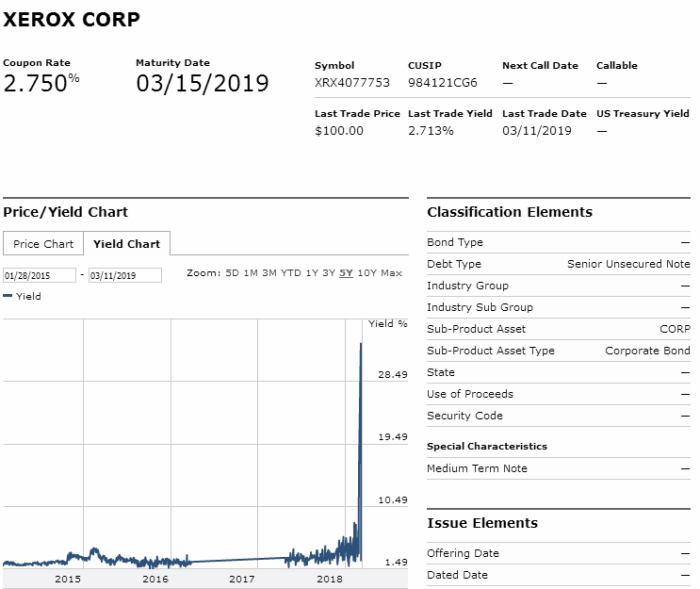Click the Sub-Product Asset Type label
Viewport: 700px width, 589px height.
[x=491, y=351]
